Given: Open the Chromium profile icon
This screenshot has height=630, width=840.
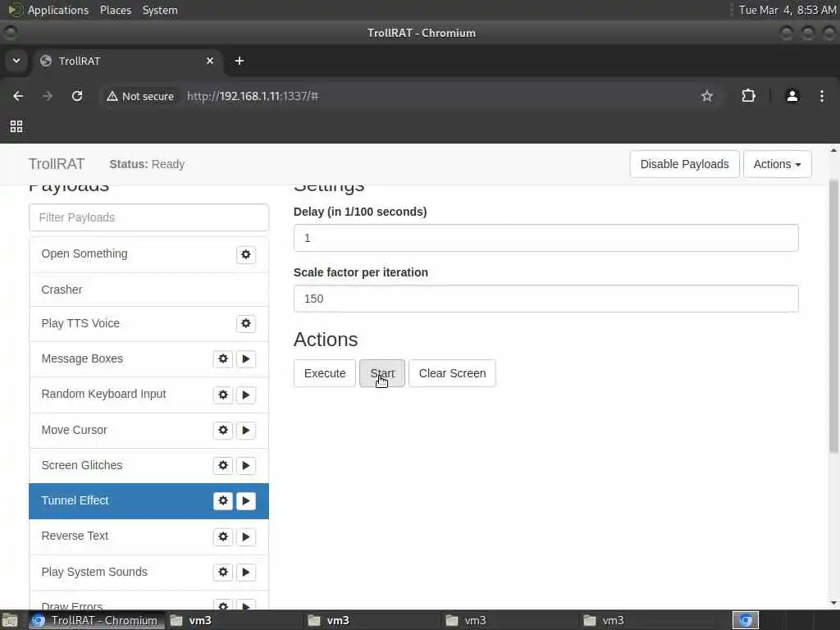Looking at the screenshot, I should point(792,97).
